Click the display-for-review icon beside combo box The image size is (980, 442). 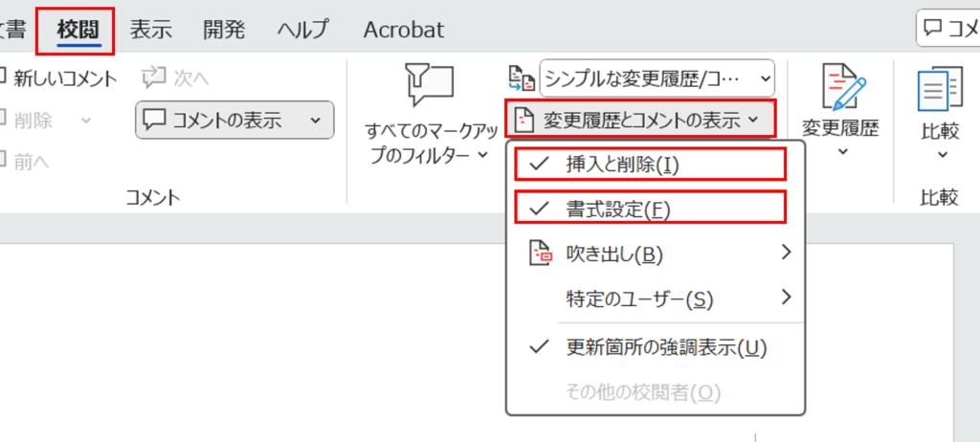point(522,78)
